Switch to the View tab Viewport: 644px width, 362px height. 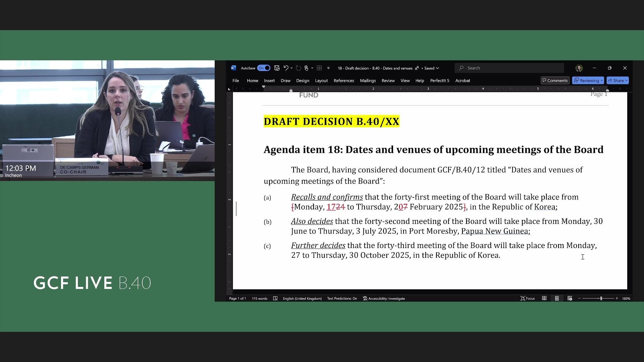405,81
